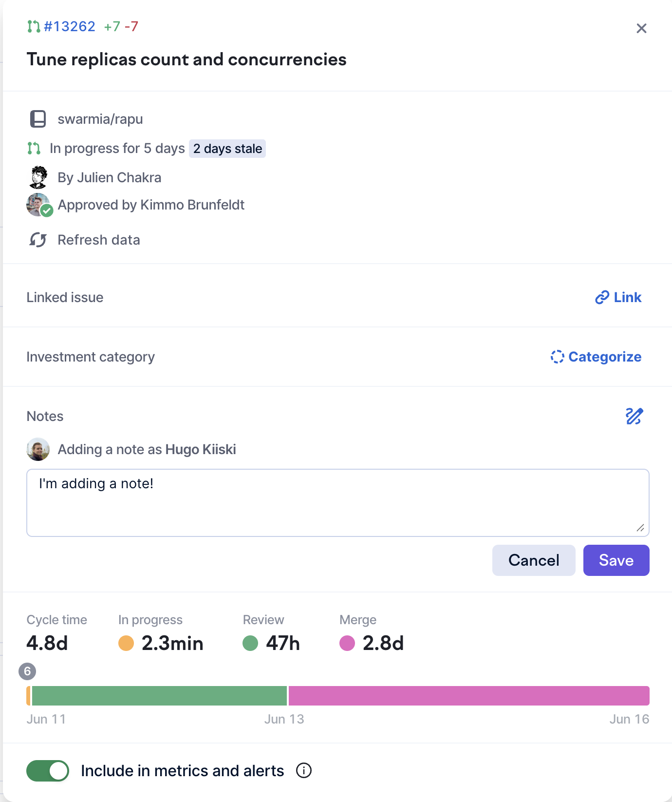Image resolution: width=672 pixels, height=802 pixels.
Task: Click the Refresh data icon
Action: [38, 240]
